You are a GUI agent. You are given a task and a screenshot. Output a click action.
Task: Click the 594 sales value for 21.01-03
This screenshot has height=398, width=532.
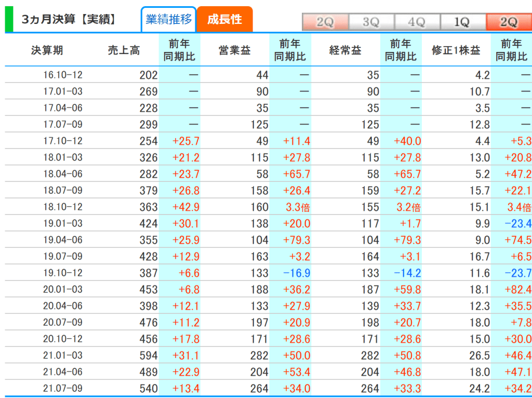[x=148, y=356]
